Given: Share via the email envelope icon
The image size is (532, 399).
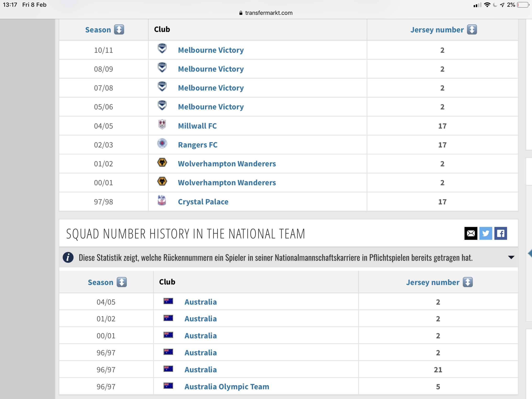Looking at the screenshot, I should click(471, 233).
